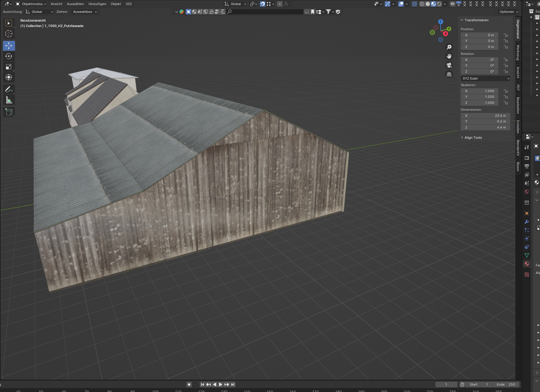Screen dimensions: 540x392
Task: Expand the Align Tools panel
Action: coord(473,138)
